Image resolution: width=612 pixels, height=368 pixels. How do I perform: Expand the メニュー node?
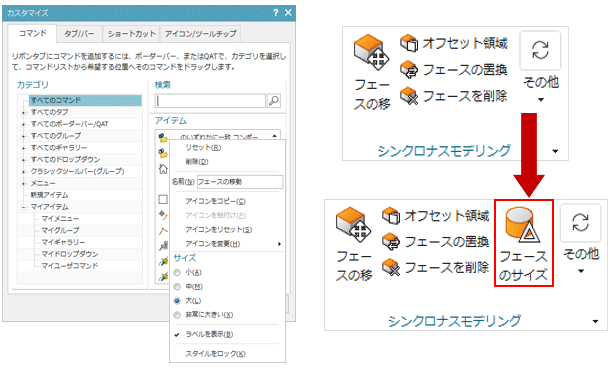click(x=23, y=183)
